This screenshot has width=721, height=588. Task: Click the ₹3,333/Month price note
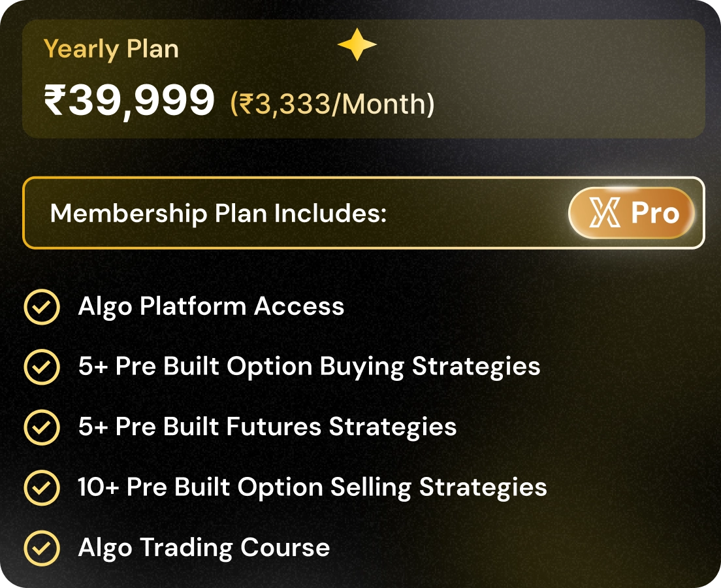(x=332, y=105)
